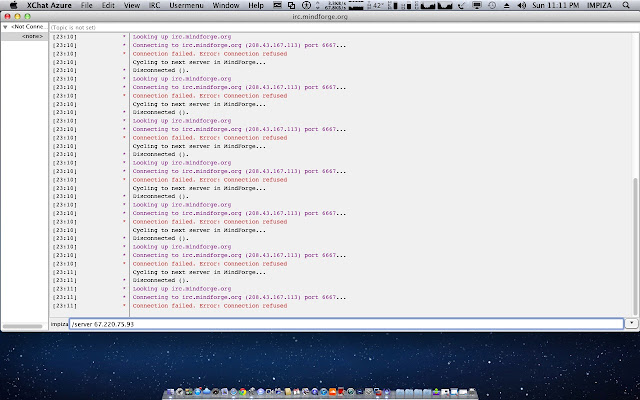Open the display monitor menu bar icon
This screenshot has height=400, width=640.
coord(477,5)
